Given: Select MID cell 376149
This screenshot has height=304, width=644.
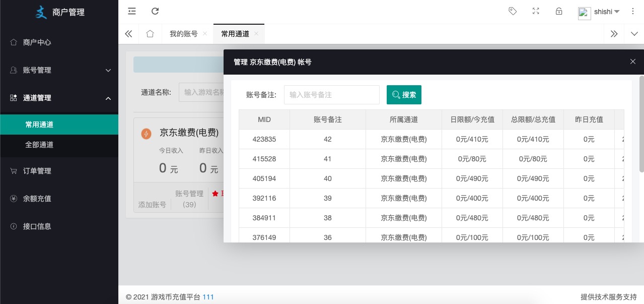Looking at the screenshot, I should 264,235.
